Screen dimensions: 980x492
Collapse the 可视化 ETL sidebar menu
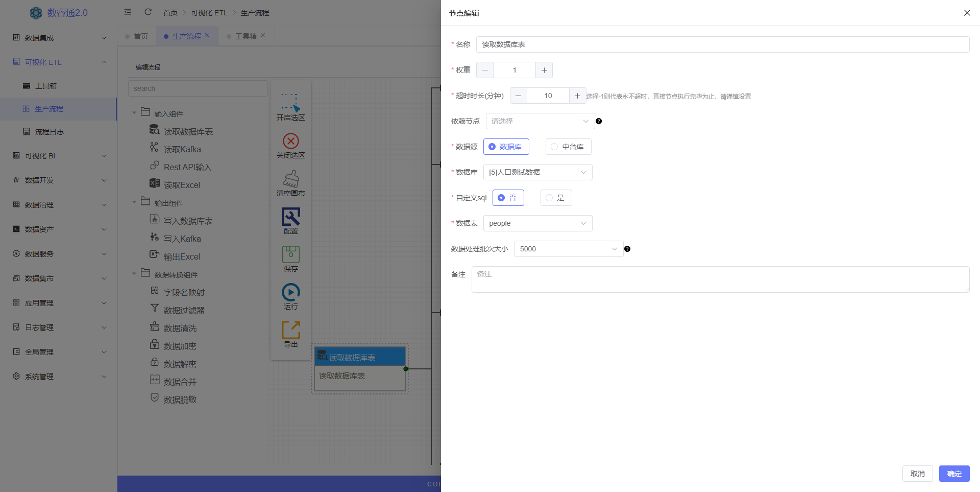tap(59, 62)
